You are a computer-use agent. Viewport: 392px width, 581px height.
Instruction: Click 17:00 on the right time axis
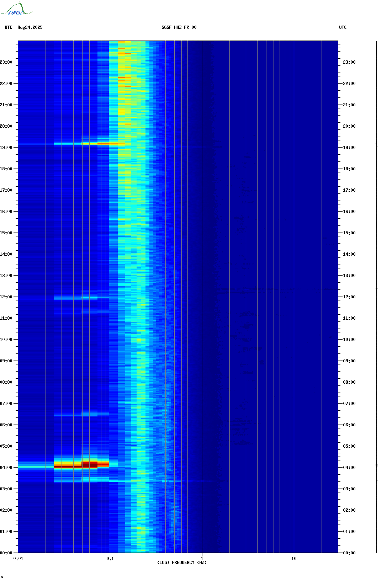coord(349,190)
